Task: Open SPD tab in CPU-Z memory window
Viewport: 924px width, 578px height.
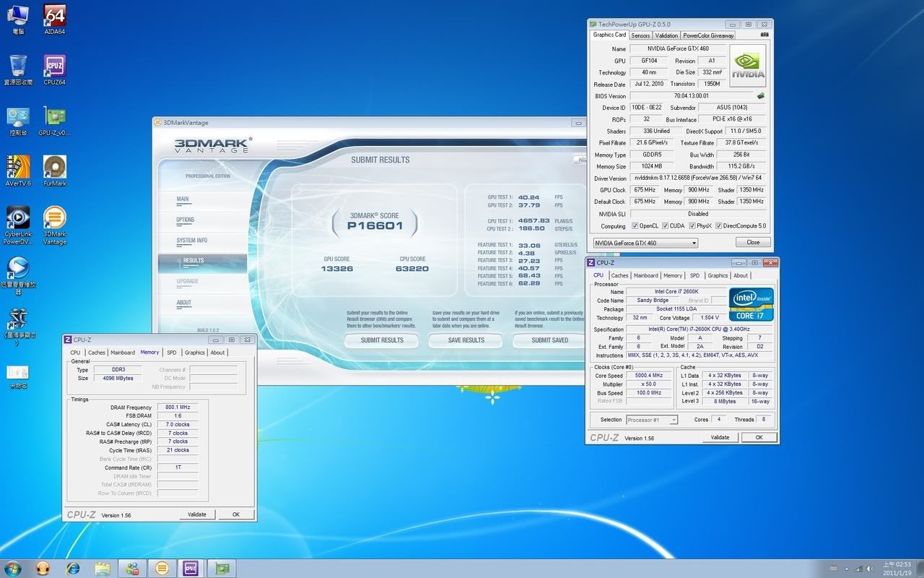Action: coord(171,353)
